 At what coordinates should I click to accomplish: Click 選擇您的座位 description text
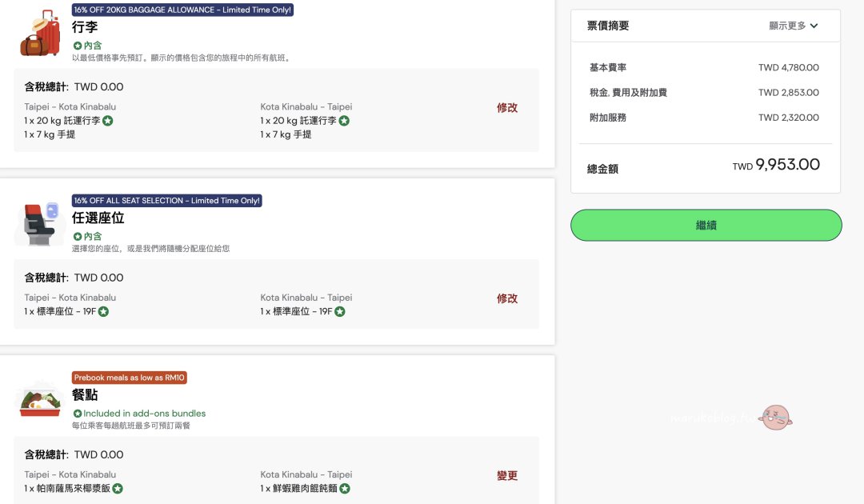[x=151, y=249]
